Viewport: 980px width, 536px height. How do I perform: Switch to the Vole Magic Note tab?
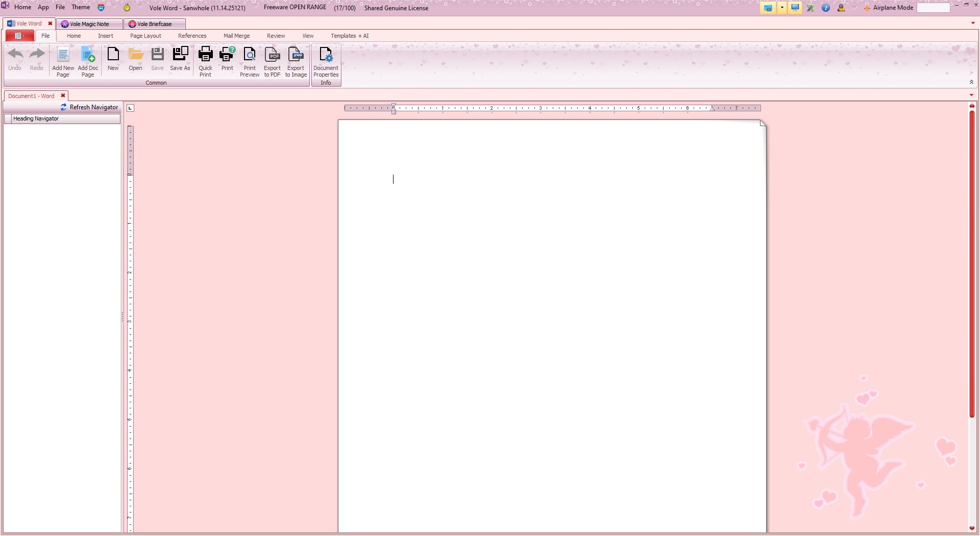(89, 24)
